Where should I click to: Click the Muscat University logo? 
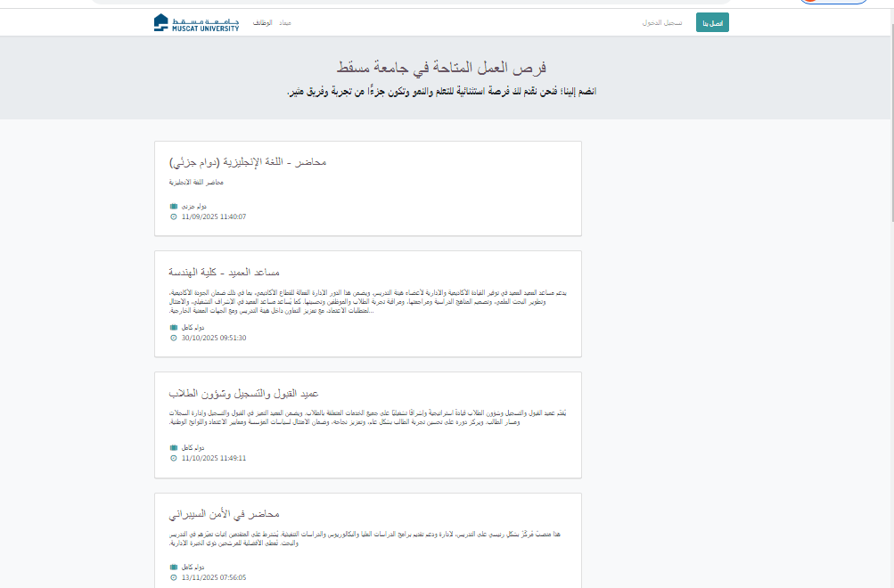coord(196,23)
